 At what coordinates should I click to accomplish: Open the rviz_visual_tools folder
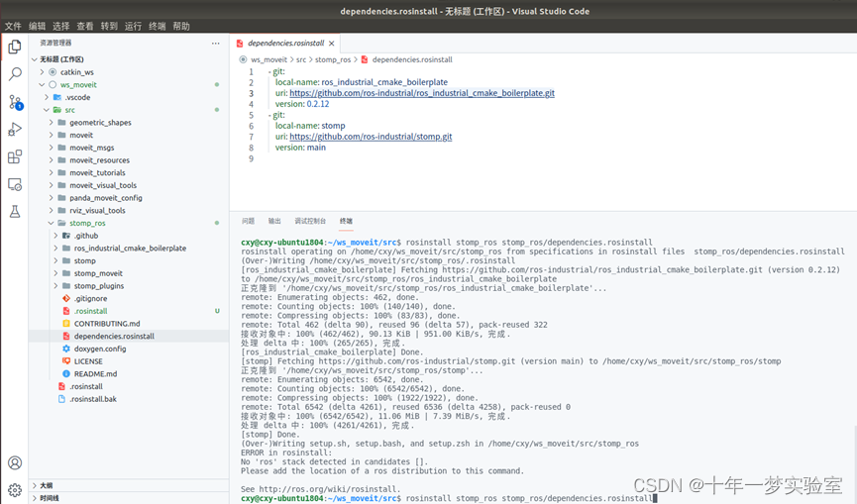(97, 210)
